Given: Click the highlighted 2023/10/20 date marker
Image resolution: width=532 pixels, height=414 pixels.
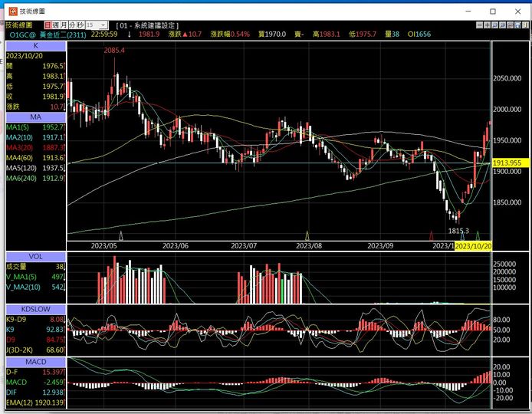Looking at the screenshot, I should tap(473, 246).
